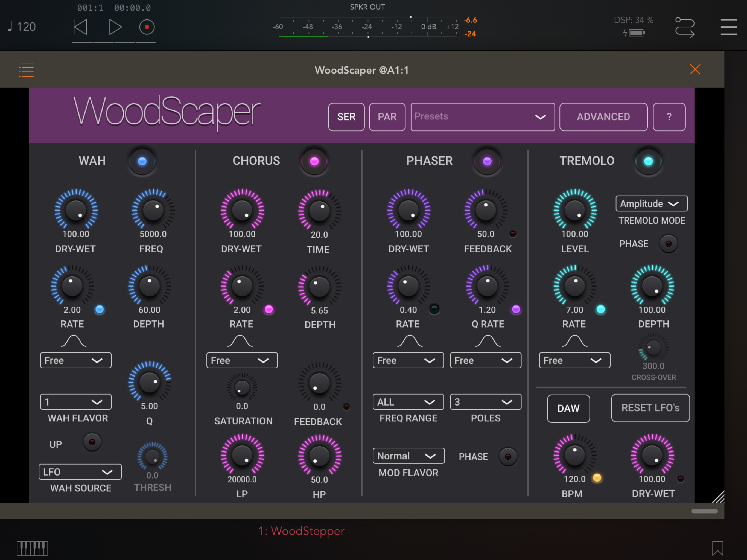Image resolution: width=747 pixels, height=560 pixels.
Task: Click the PHASER Q rate waveform shape icon
Action: [488, 341]
